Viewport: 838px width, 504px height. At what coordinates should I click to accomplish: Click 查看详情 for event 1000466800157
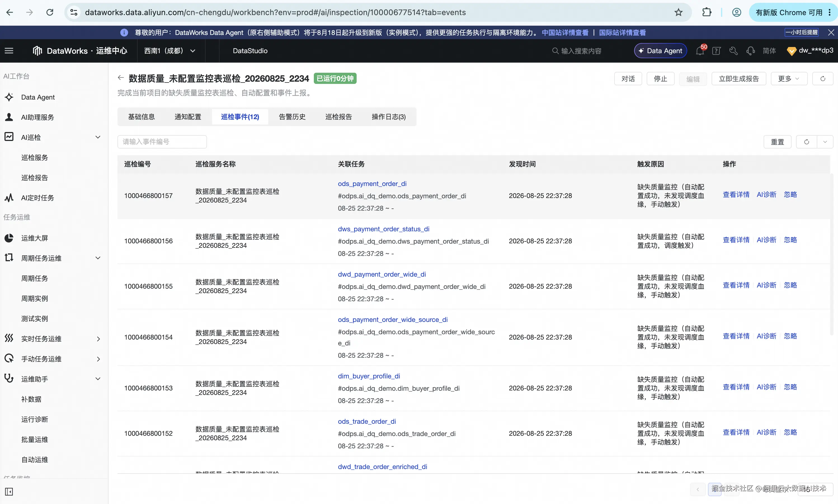[736, 195]
